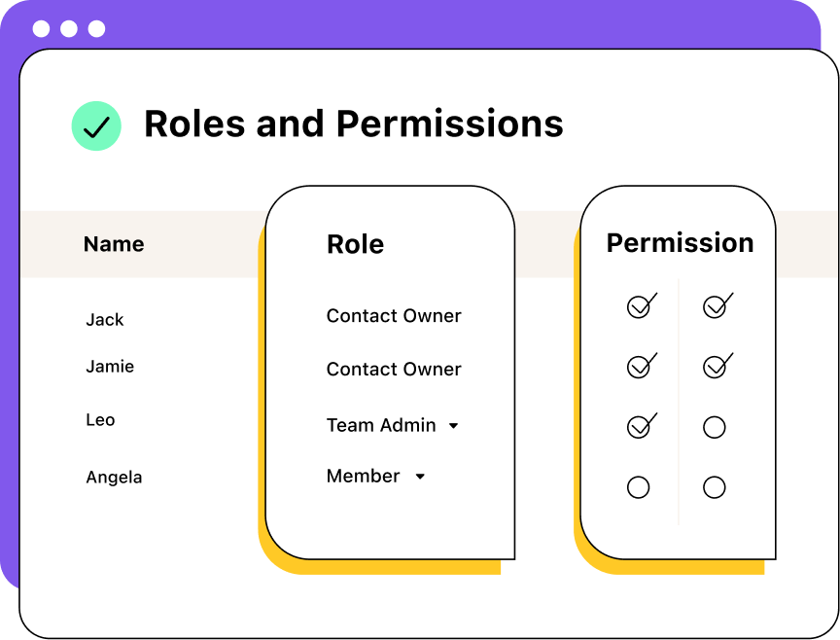Click the green checkmark icon beside the title
This screenshot has width=840, height=640.
[x=96, y=126]
